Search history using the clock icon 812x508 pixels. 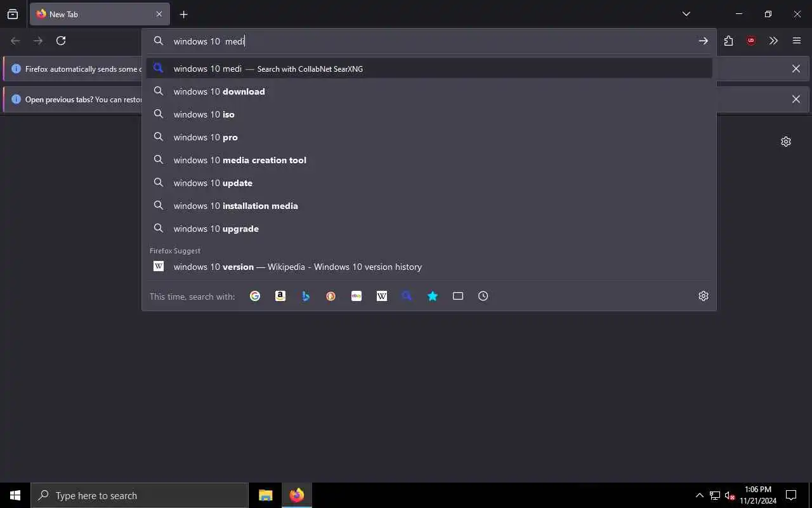click(x=483, y=296)
